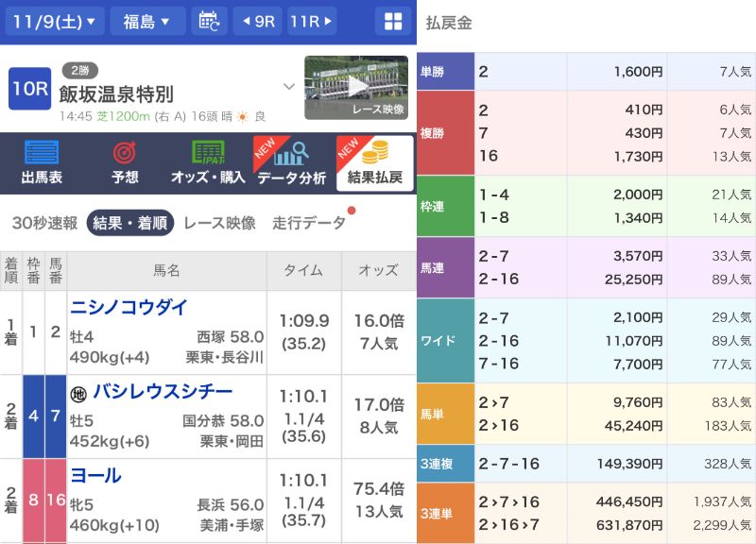The image size is (756, 544).
Task: Open the 予想 prediction target icon
Action: point(125,154)
